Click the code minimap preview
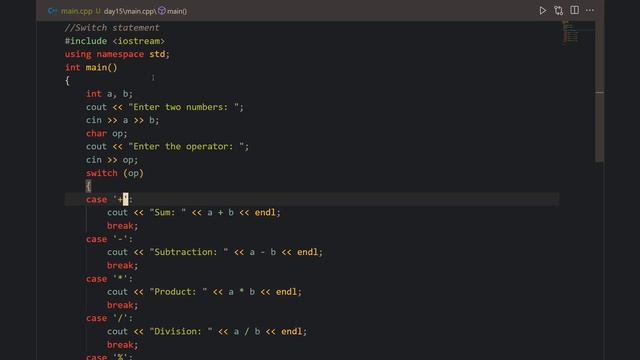Viewport: 640px width, 360px height. [571, 32]
